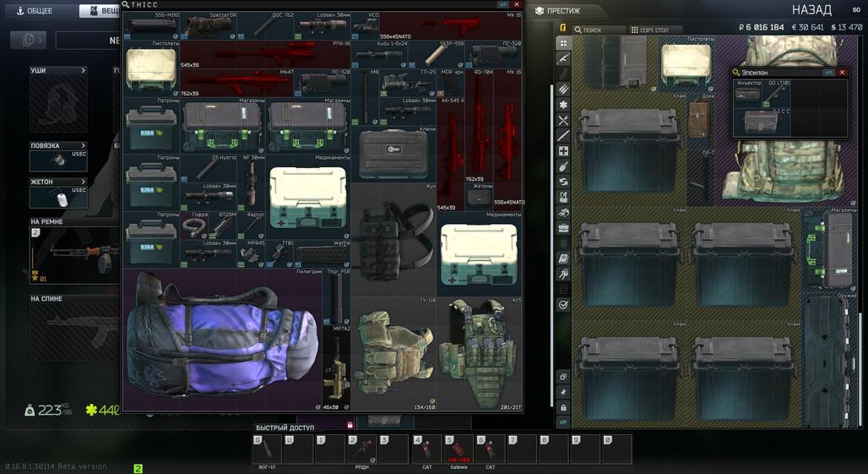Screen dimensions: 868x474
Task: Click the medical cross filter icon
Action: [x=563, y=151]
